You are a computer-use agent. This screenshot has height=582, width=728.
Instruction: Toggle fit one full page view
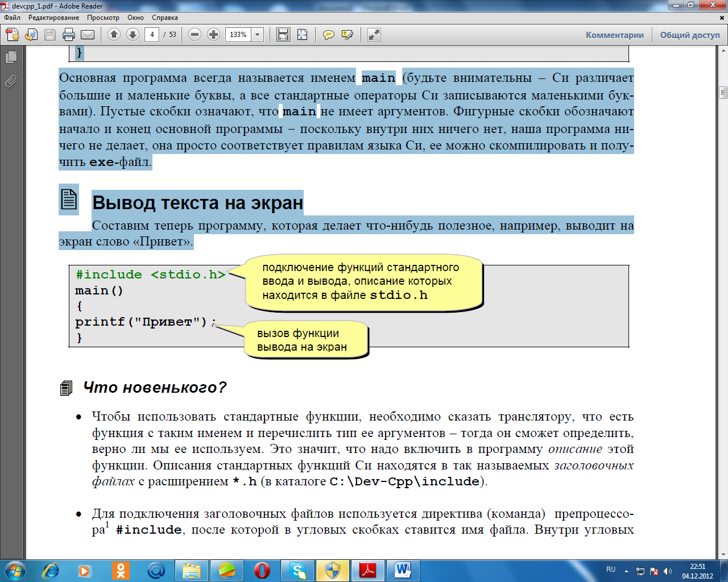(302, 35)
